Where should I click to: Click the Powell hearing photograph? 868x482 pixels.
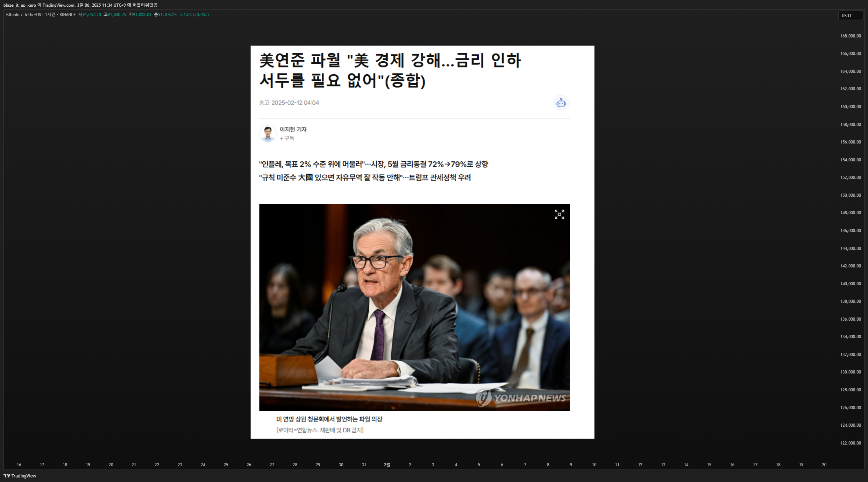click(x=414, y=307)
